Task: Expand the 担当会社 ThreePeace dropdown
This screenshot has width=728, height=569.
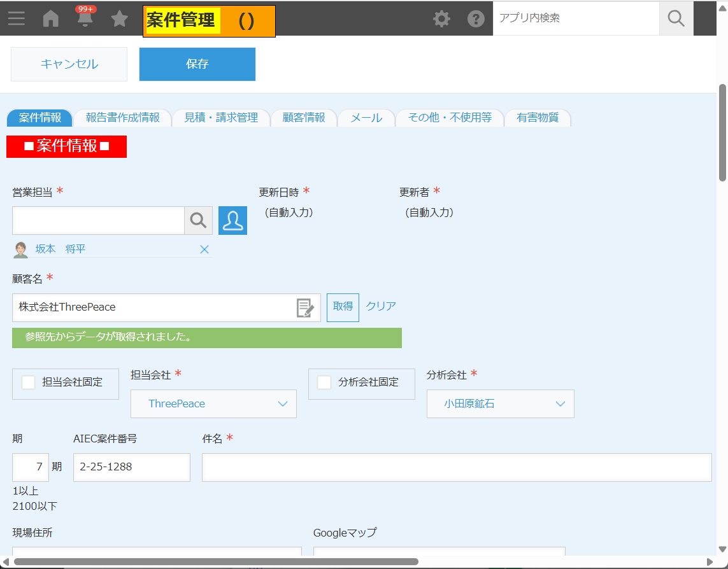Action: tap(213, 404)
